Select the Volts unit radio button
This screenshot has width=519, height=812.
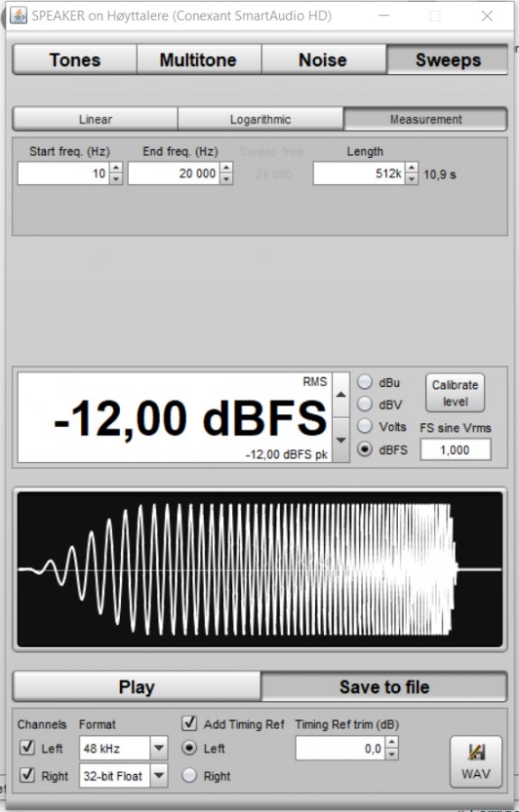pos(365,426)
